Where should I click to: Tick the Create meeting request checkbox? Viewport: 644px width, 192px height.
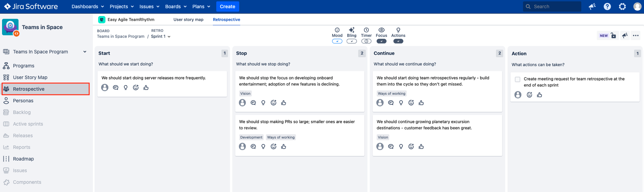pos(518,79)
